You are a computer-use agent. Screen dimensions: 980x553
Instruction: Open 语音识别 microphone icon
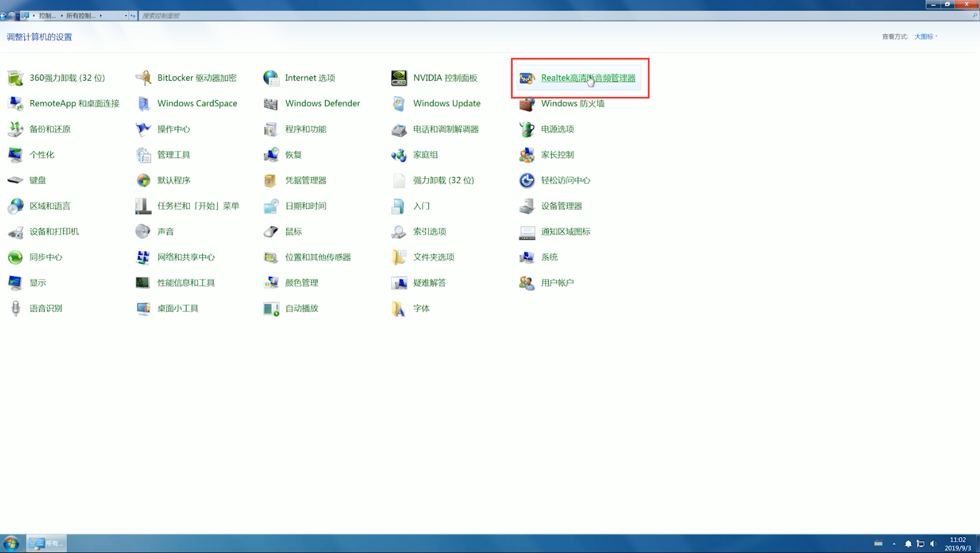[x=15, y=308]
